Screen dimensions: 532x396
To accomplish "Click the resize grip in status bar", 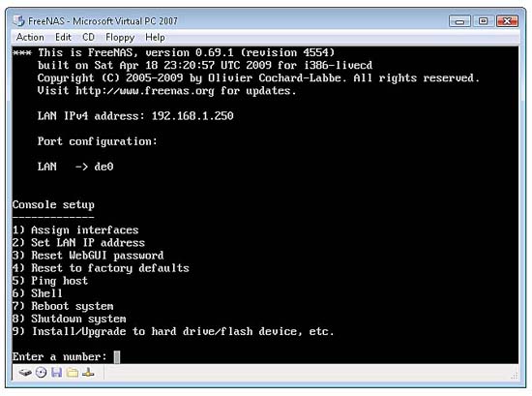I will click(514, 376).
